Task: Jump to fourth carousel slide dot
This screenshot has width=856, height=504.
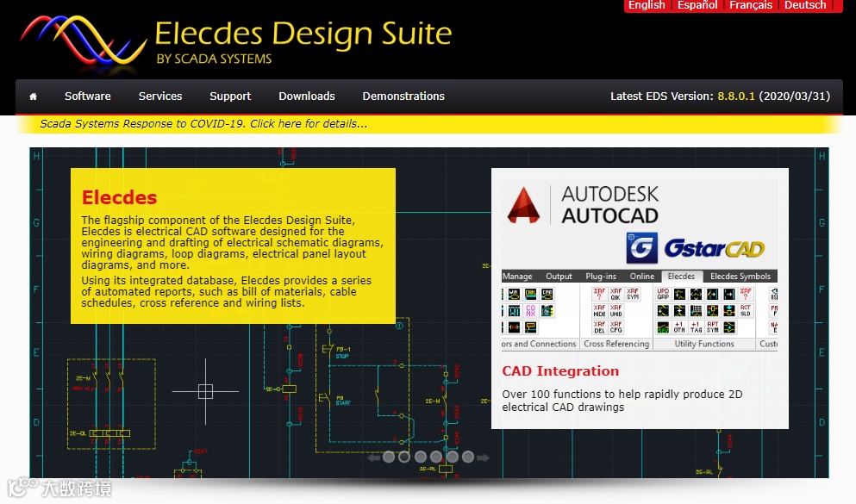Action: [436, 457]
